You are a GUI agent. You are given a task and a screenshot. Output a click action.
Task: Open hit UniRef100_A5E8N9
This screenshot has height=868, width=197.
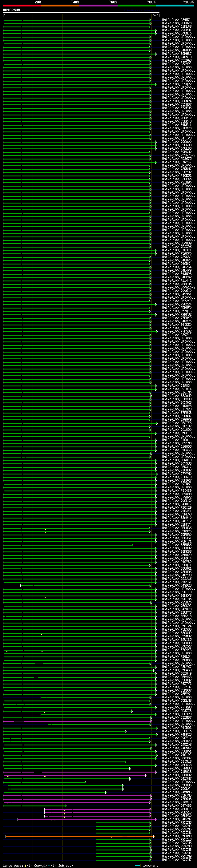176,836
